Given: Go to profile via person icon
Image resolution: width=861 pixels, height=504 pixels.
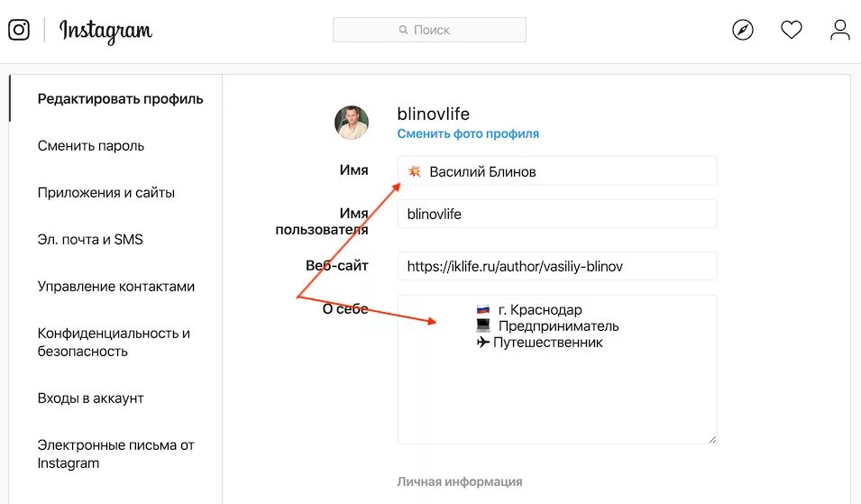Looking at the screenshot, I should tap(839, 30).
